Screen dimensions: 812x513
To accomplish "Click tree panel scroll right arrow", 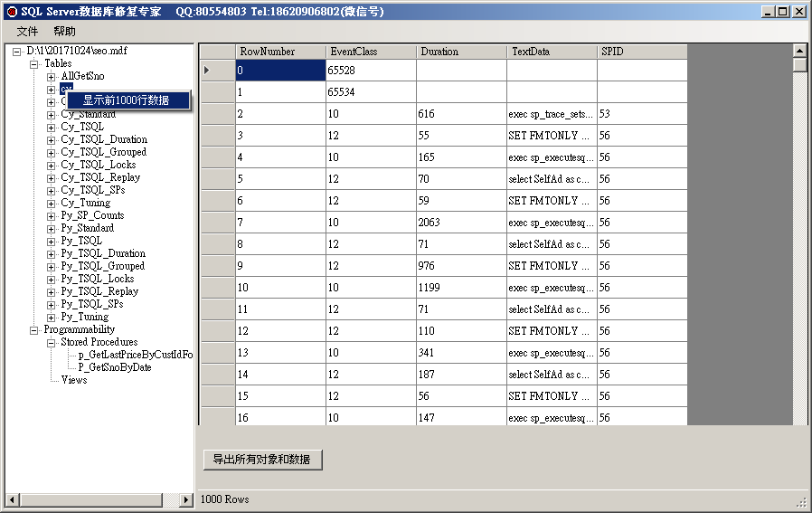I will coord(186,500).
